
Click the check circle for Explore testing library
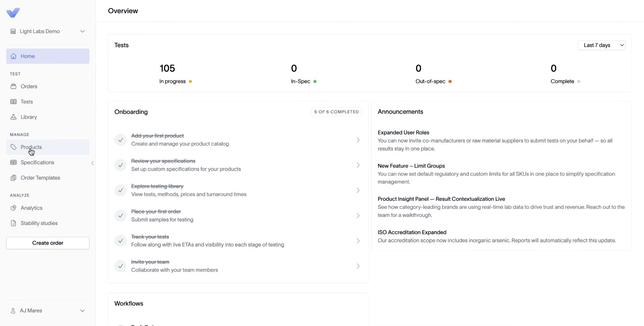pyautogui.click(x=120, y=190)
